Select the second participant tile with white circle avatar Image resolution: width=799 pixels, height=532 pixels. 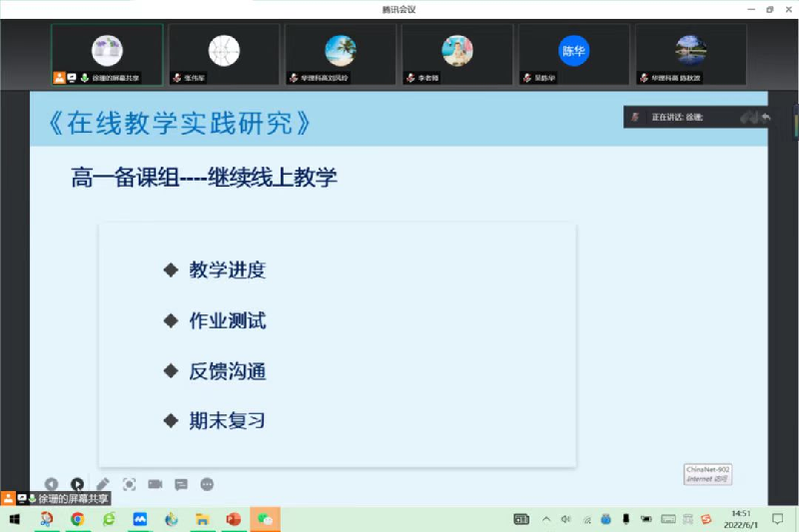(224, 55)
